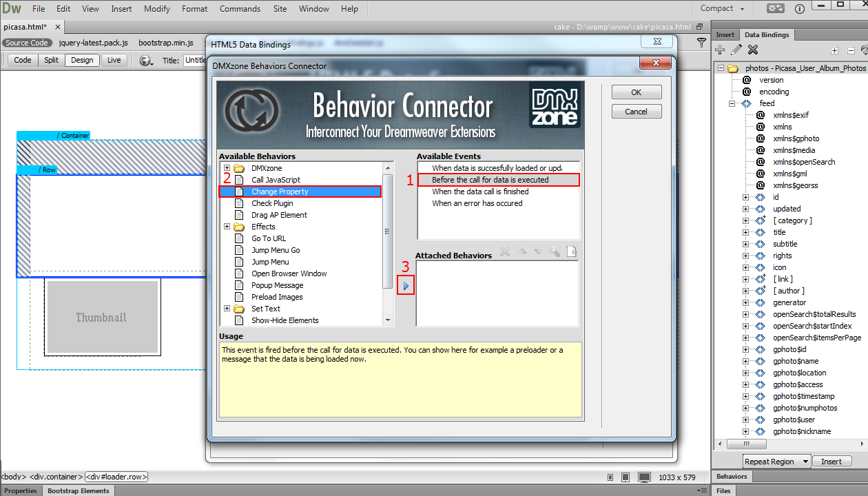Expand the Set Text folder
The height and width of the screenshot is (496, 868).
(227, 309)
